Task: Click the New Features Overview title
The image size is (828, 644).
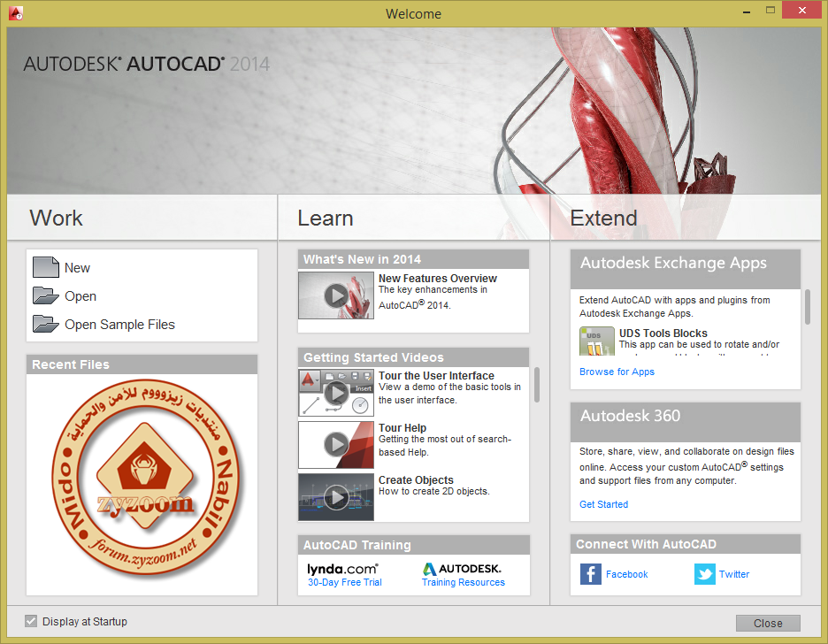Action: pyautogui.click(x=437, y=278)
